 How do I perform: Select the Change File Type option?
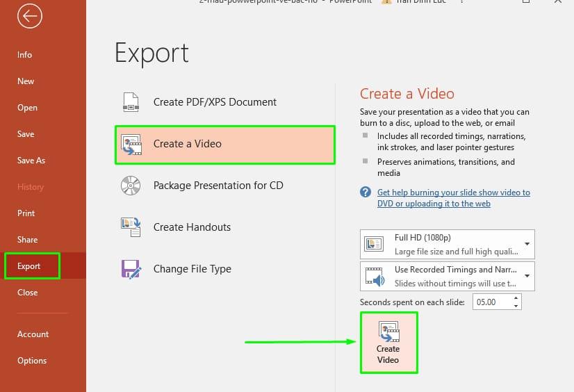[x=224, y=269]
